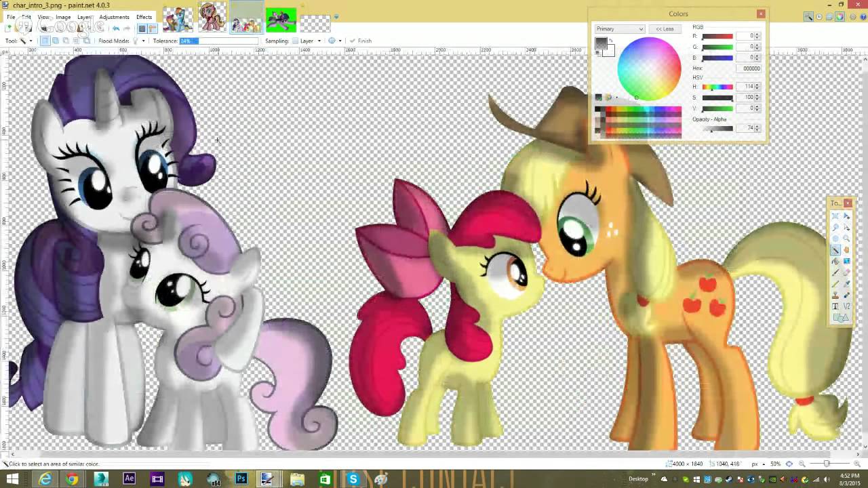Click the Undo arrow in toolbar

click(116, 28)
